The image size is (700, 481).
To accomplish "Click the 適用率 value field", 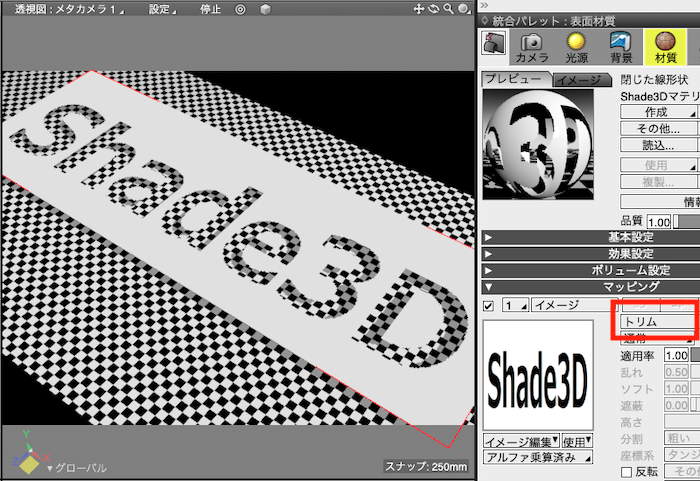I will click(x=677, y=356).
